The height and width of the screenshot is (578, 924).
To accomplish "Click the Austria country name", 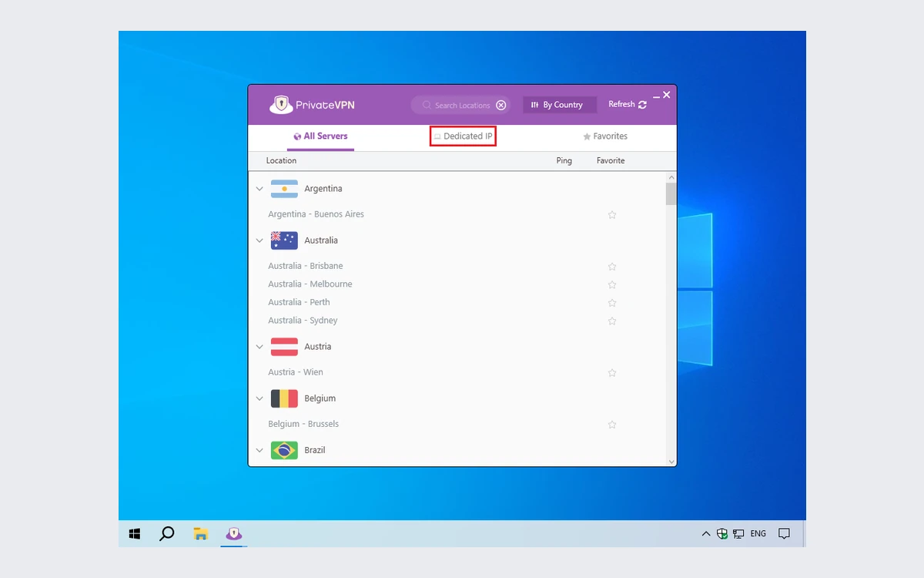I will coord(317,347).
